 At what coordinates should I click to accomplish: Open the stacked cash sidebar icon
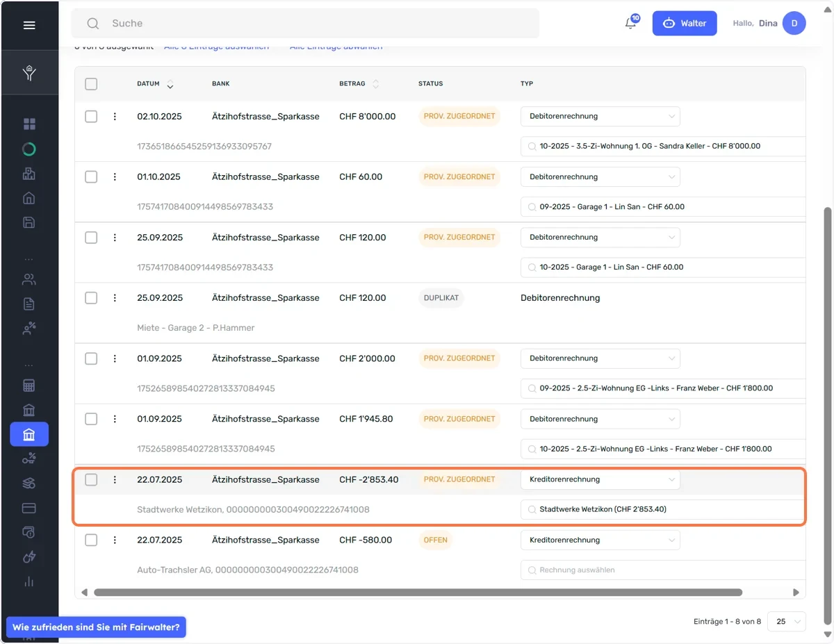[29, 483]
